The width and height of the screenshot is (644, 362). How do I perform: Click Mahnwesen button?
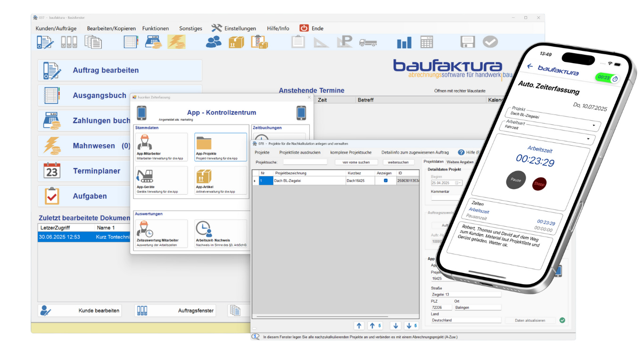[85, 146]
